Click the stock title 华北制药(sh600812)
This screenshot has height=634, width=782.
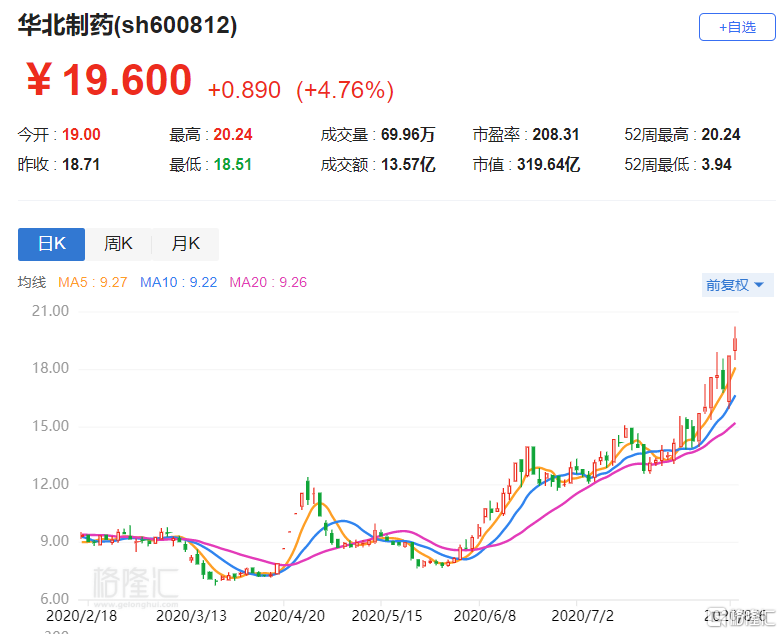127,25
